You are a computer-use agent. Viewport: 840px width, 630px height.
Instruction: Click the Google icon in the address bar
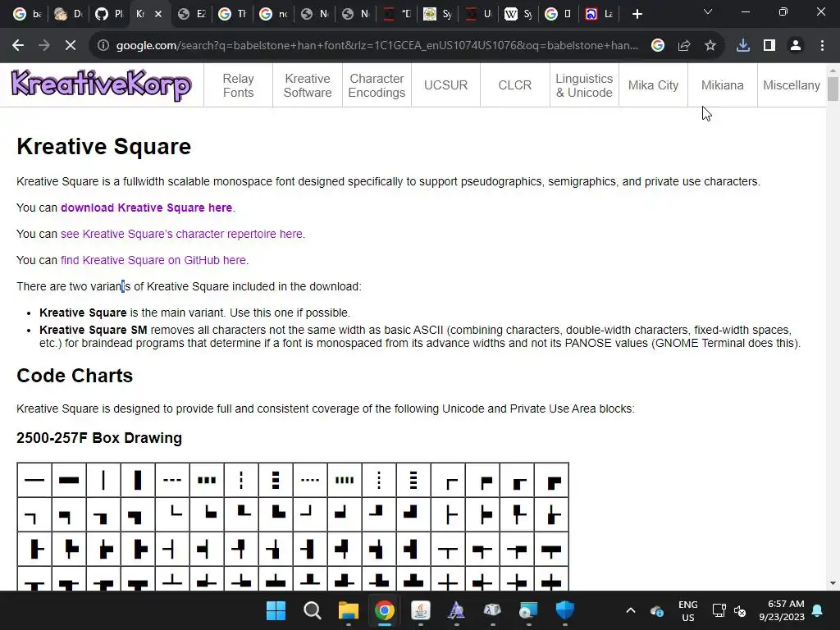click(x=658, y=46)
